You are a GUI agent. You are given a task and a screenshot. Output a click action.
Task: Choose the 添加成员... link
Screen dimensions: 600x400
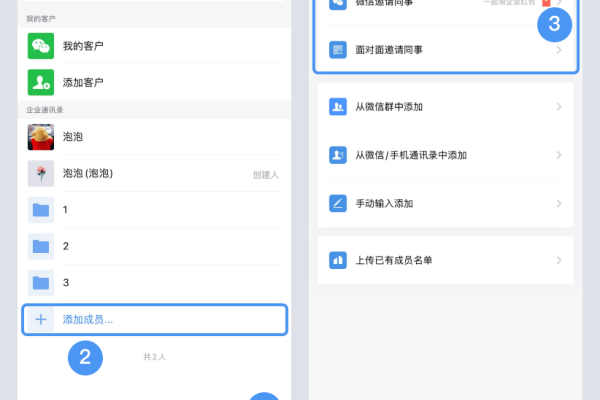pos(88,320)
